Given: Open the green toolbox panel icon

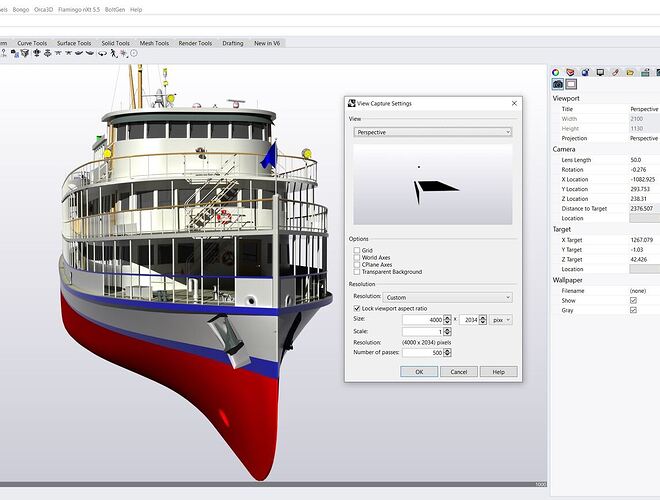Looking at the screenshot, I should point(645,72).
